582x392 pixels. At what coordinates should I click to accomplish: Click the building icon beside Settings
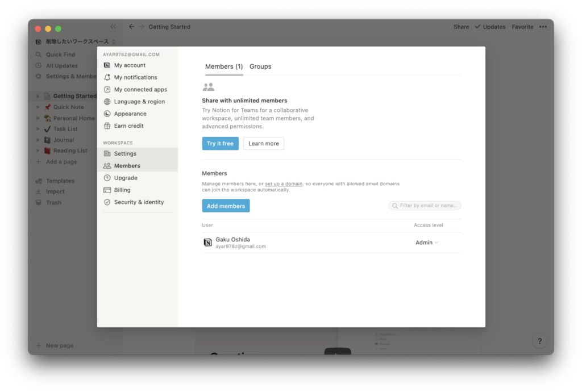(x=107, y=153)
